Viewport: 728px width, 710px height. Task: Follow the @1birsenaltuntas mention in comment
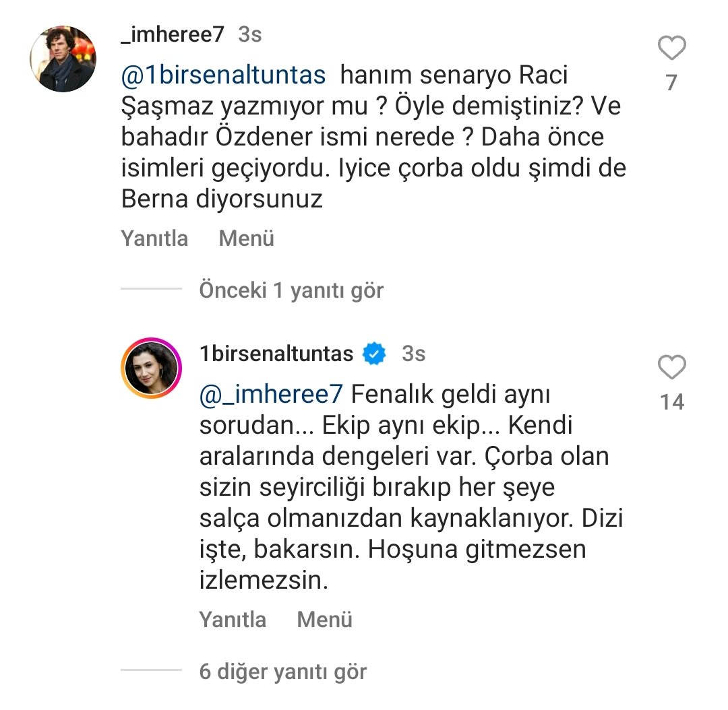(x=223, y=75)
